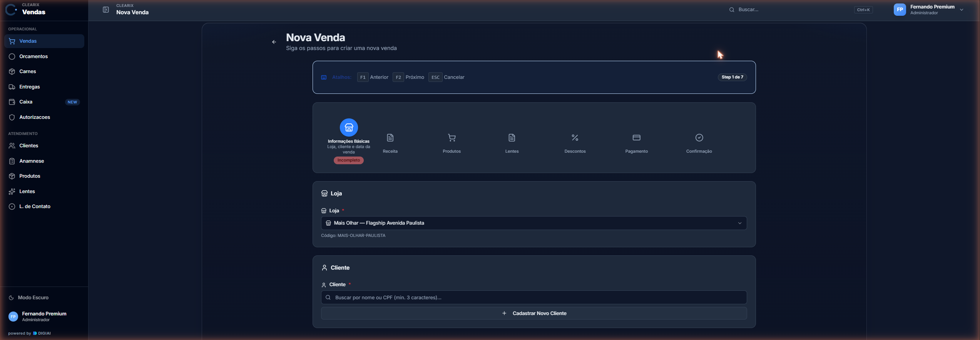Viewport: 980px width, 340px height.
Task: Focus the Cliente search field
Action: click(534, 297)
